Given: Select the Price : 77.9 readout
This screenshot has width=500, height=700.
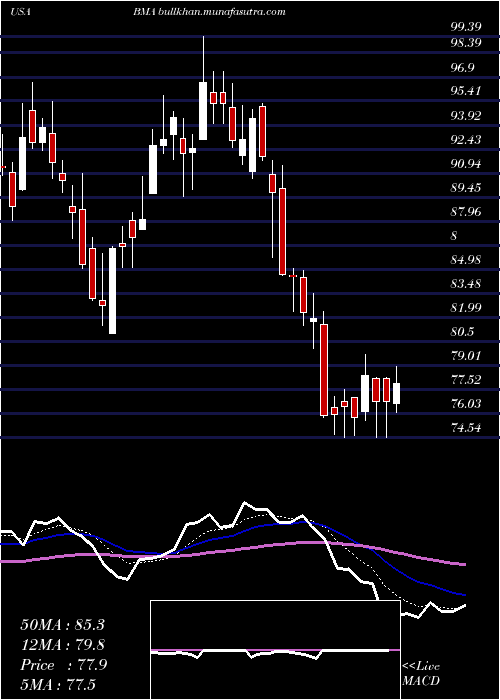Looking at the screenshot, I should 63,665.
